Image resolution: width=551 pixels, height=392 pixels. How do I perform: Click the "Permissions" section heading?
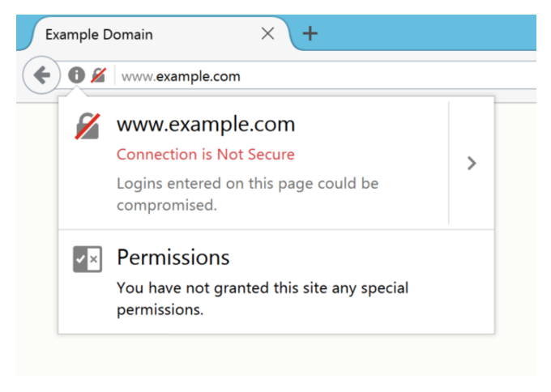pyautogui.click(x=173, y=258)
